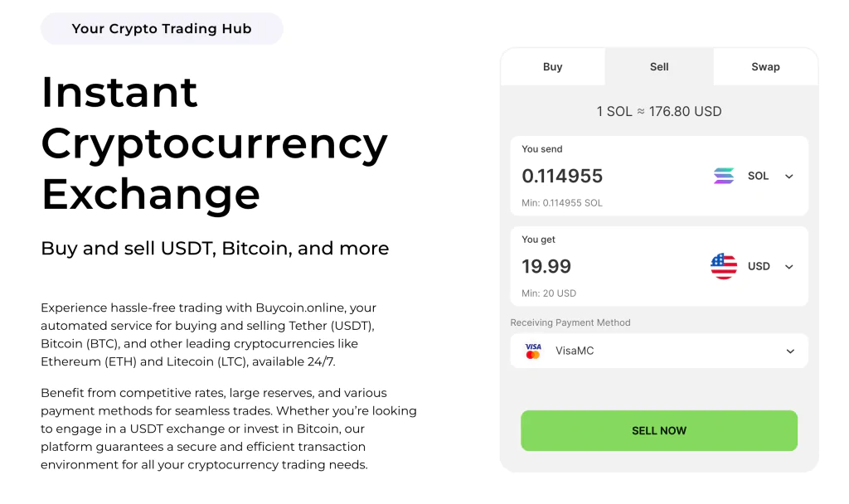Click the SELL NOW button

pyautogui.click(x=659, y=430)
